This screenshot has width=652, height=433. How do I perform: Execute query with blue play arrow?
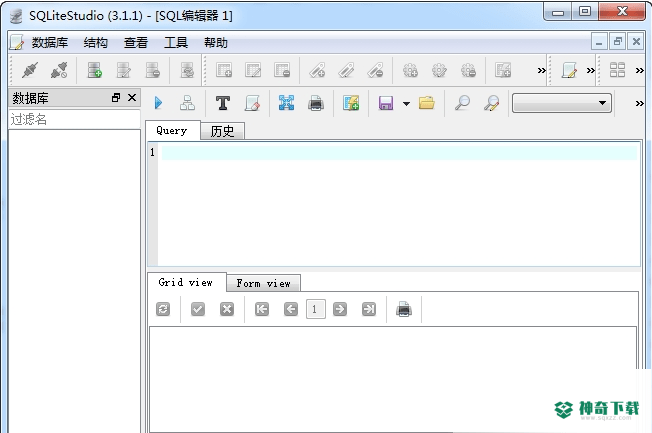(x=158, y=103)
